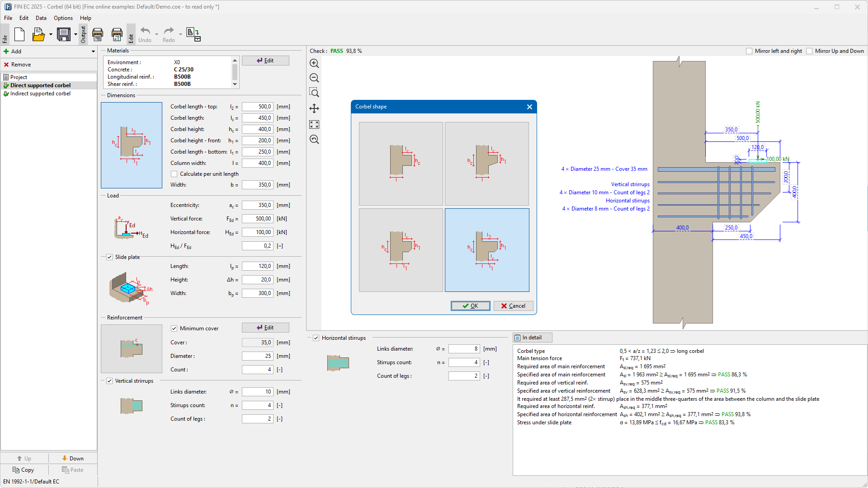Click the first print output icon

pyautogui.click(x=98, y=34)
